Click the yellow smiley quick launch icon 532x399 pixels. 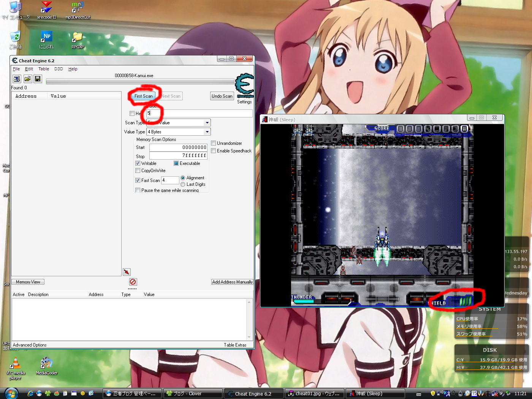[x=82, y=393]
